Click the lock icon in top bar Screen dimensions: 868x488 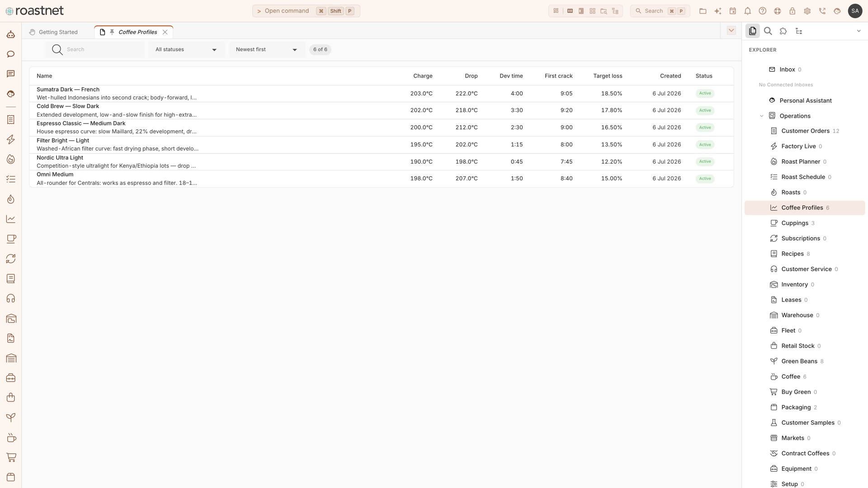793,11
